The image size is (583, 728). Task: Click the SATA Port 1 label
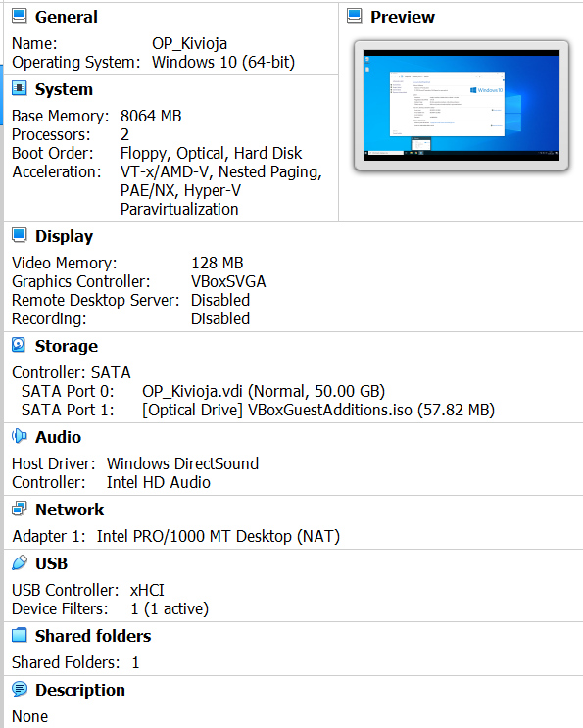(x=68, y=410)
